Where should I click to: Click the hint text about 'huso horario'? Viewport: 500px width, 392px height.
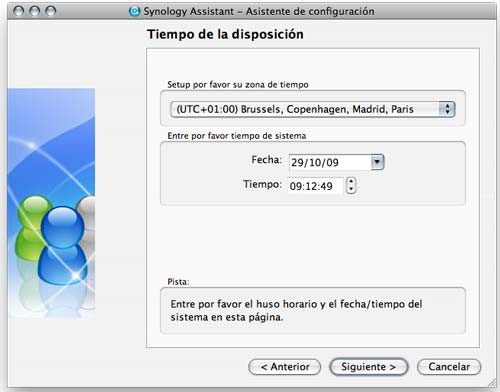(296, 311)
